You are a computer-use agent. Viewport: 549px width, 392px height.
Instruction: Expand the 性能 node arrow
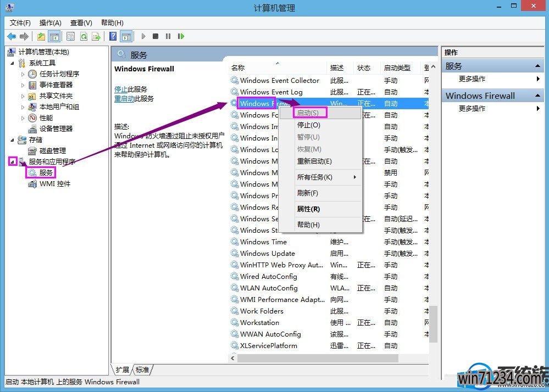[x=23, y=118]
